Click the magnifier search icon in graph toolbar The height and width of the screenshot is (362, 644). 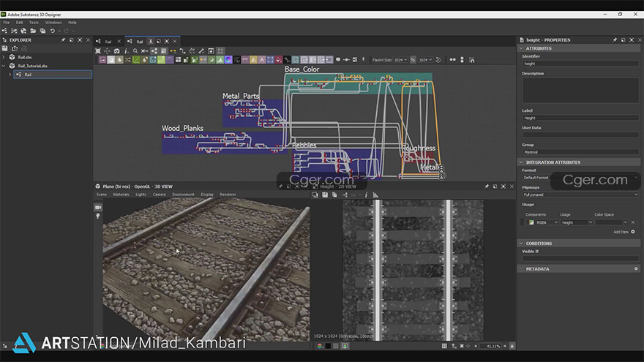tap(136, 50)
